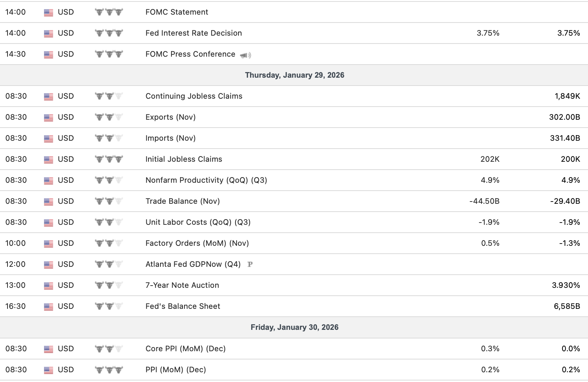Click the Initial Jobless Claims forecast 202K
Viewport: 588px width, 382px height.
[490, 159]
